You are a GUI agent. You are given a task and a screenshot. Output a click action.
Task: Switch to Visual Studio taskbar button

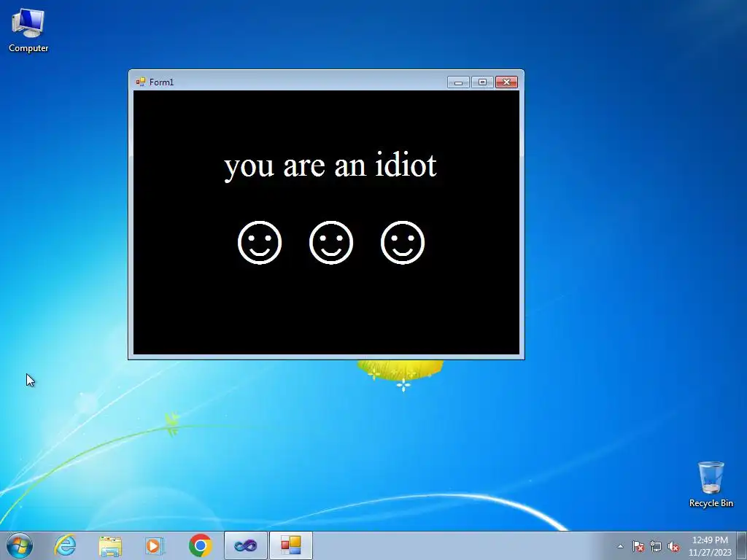pos(245,545)
